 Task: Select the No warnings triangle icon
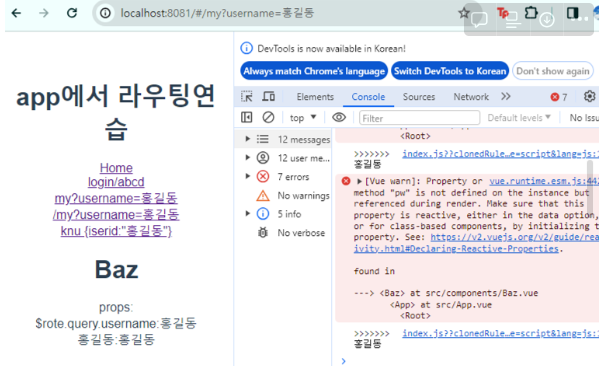263,195
